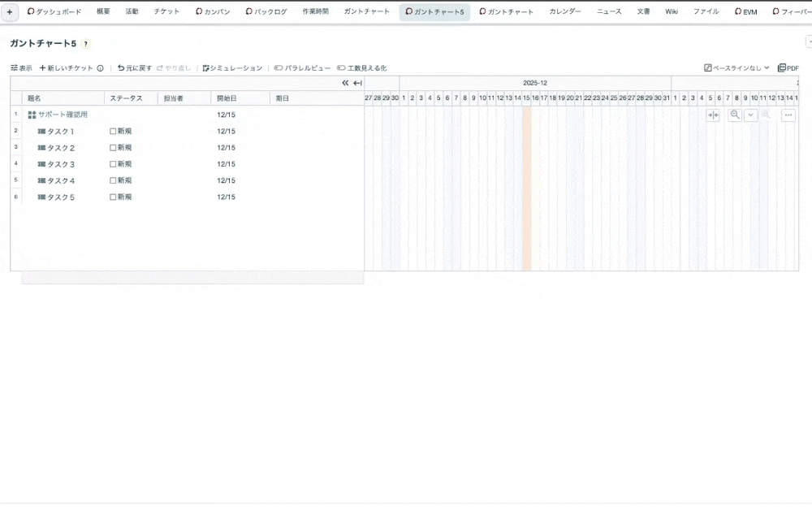Enable the 工数見える化 toggle
Viewport: 812px width, 507px height.
(341, 68)
